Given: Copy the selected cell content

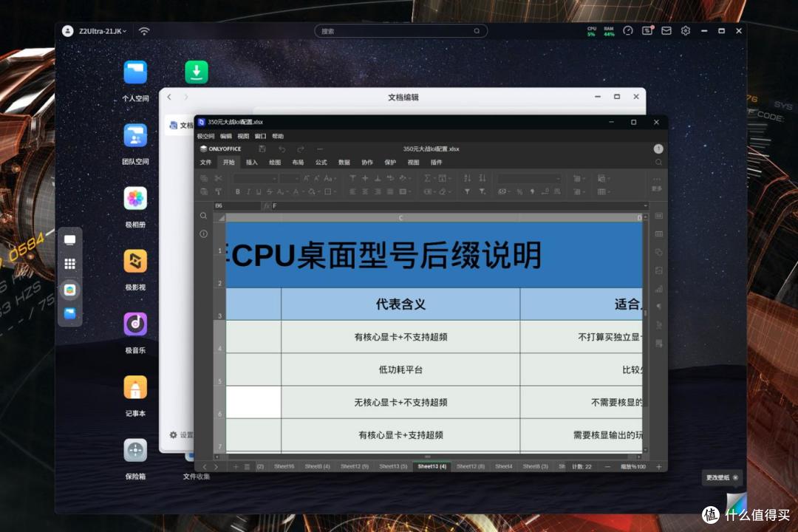Looking at the screenshot, I should point(204,178).
